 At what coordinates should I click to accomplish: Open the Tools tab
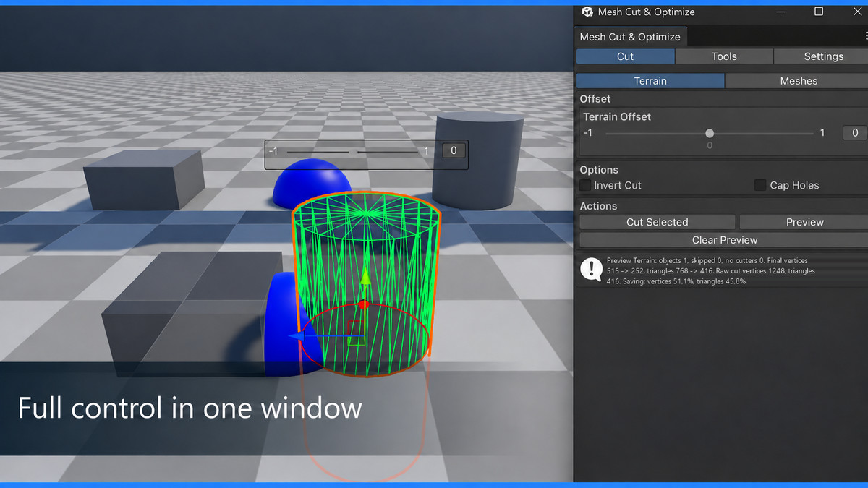click(724, 56)
